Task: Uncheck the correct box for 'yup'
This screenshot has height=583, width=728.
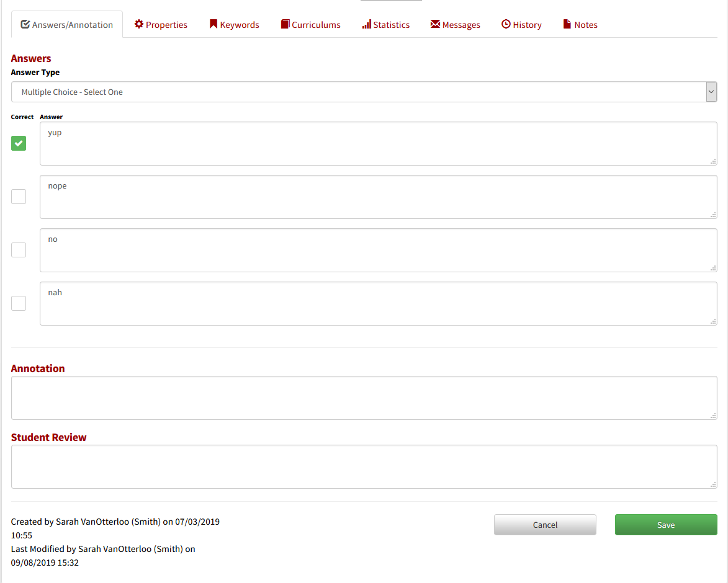Action: (19, 143)
